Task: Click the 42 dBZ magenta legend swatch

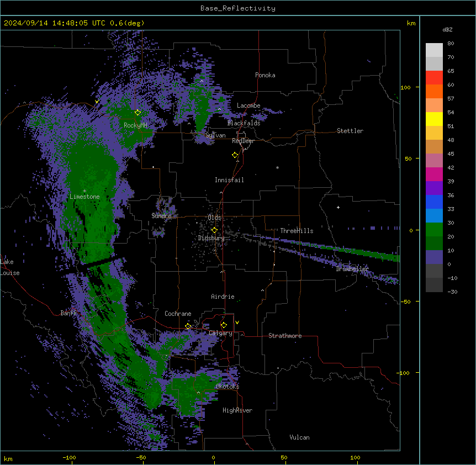Action: coord(434,174)
